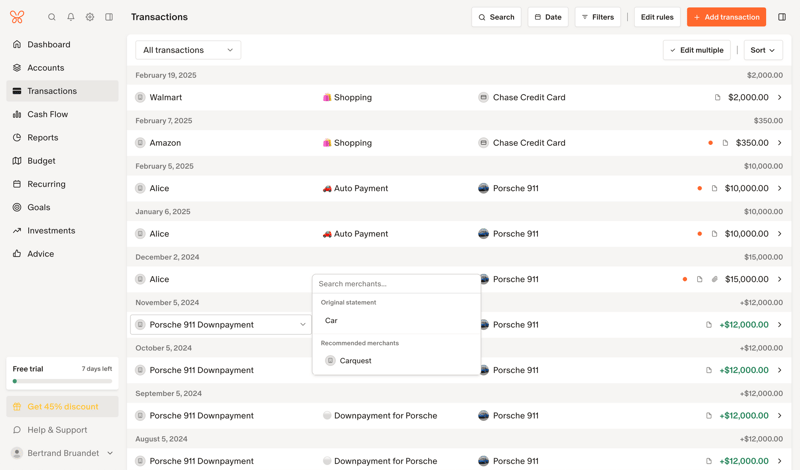Screen dimensions: 800x470
Task: Open note icon on Walmart transaction
Action: pos(717,97)
